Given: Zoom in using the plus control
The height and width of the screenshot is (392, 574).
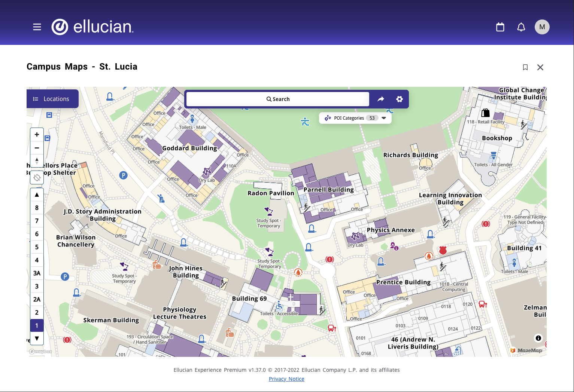Looking at the screenshot, I should point(37,134).
